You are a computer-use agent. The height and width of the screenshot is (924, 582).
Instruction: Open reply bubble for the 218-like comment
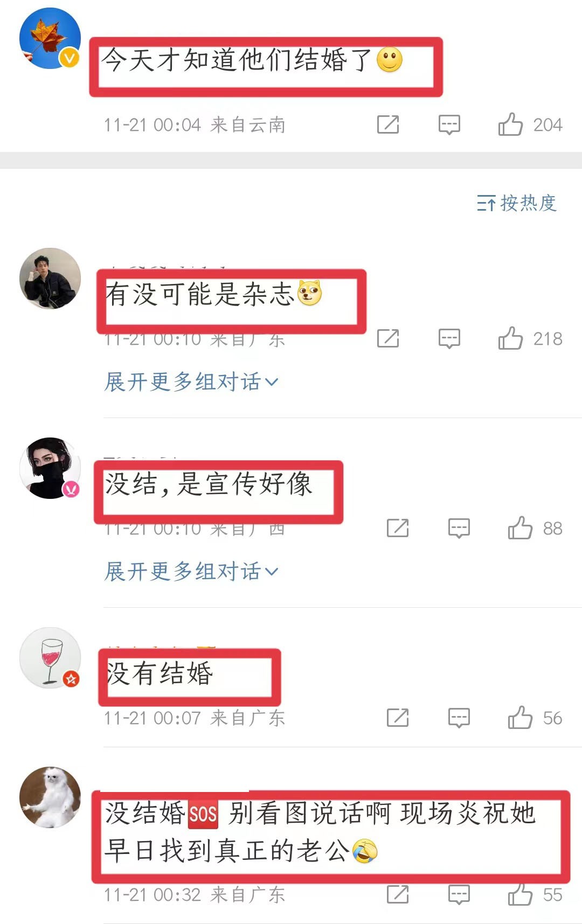449,338
